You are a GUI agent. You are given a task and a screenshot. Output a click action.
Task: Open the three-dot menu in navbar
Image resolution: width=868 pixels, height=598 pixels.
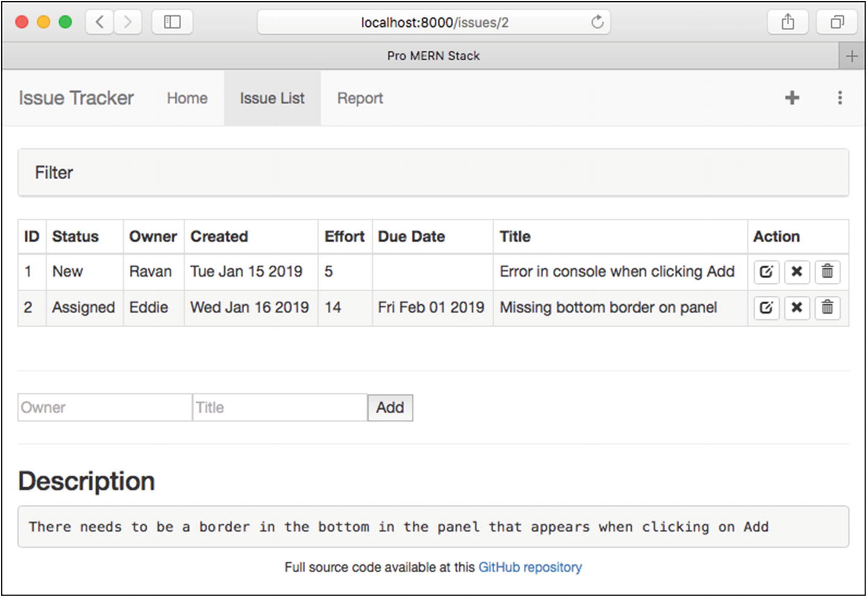[840, 98]
